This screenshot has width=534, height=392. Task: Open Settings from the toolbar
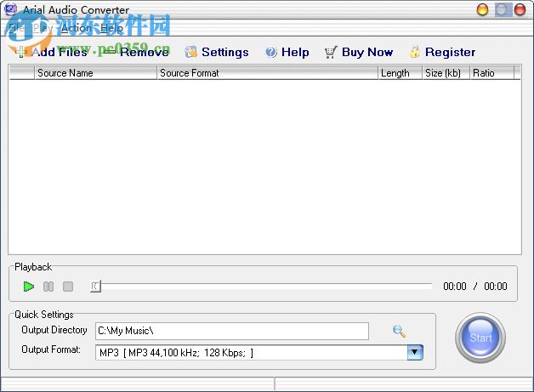(x=217, y=52)
